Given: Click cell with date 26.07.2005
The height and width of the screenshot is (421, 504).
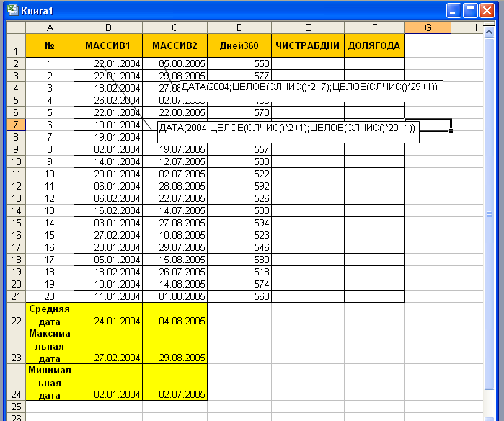Looking at the screenshot, I should [175, 272].
